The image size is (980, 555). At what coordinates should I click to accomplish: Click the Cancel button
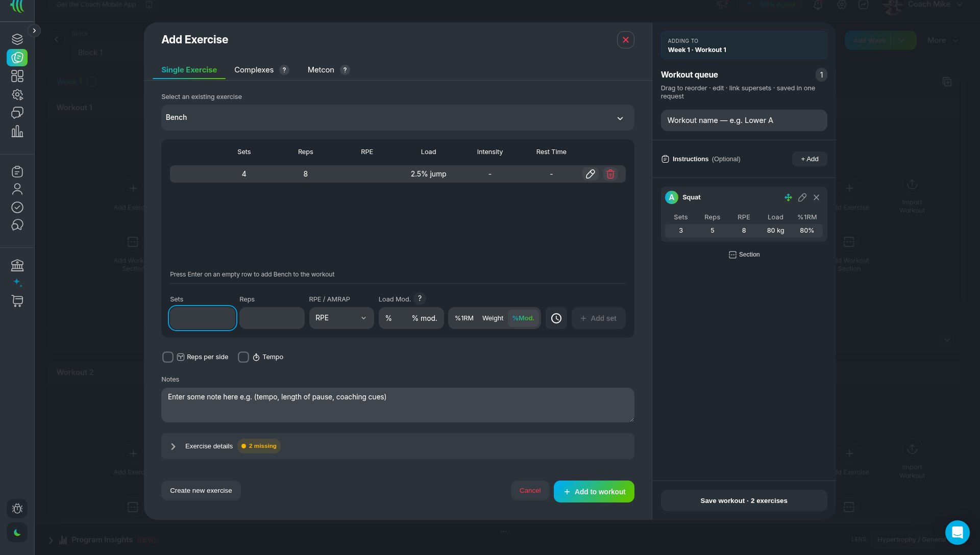530,491
